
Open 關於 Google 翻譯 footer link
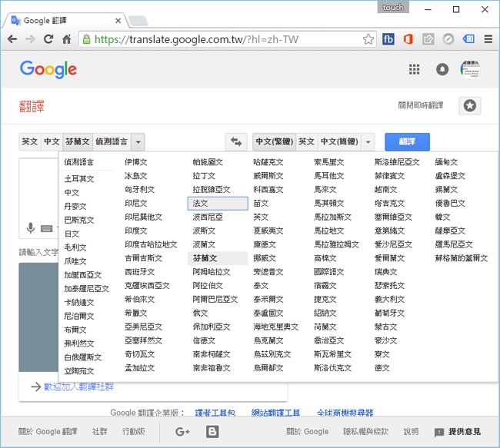tap(48, 432)
